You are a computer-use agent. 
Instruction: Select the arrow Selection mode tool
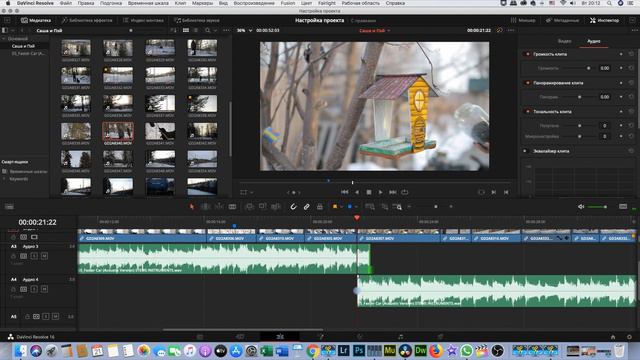tap(192, 207)
